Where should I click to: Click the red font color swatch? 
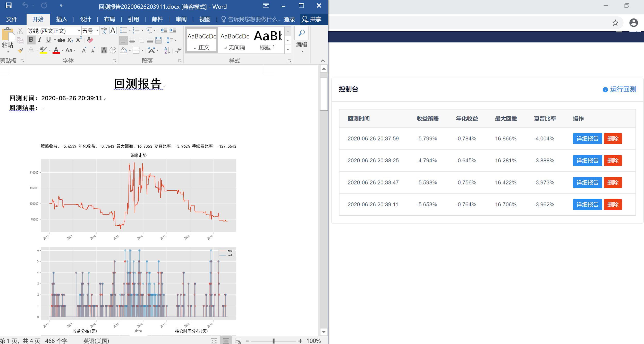coord(56,50)
